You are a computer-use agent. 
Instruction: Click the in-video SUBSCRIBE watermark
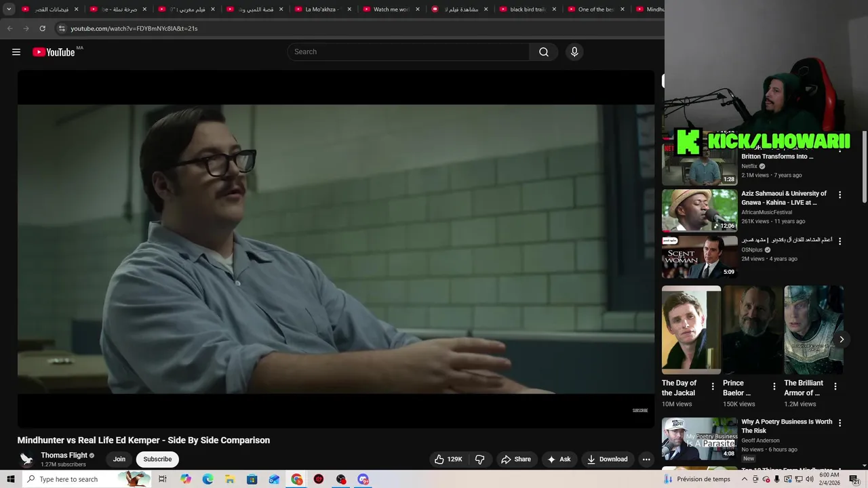coord(640,410)
